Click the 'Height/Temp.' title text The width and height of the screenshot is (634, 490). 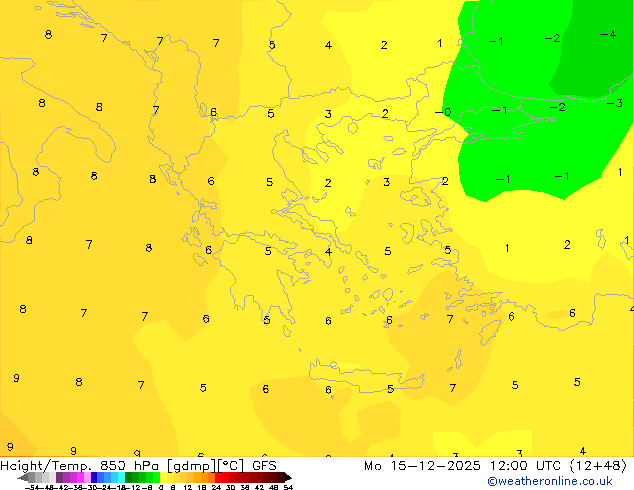(x=46, y=466)
